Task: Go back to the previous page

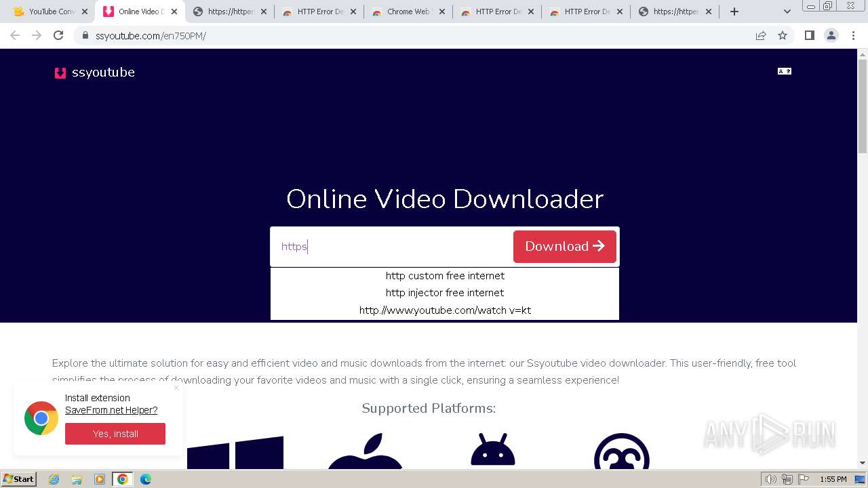Action: click(x=15, y=36)
